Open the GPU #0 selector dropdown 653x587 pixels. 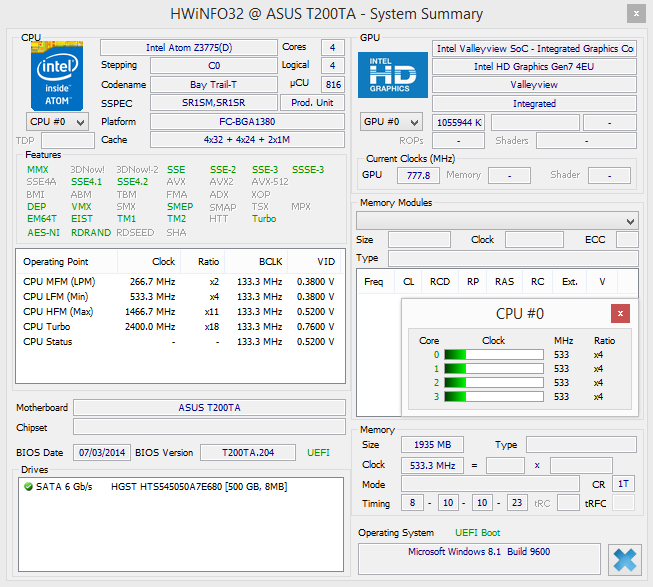pos(391,122)
